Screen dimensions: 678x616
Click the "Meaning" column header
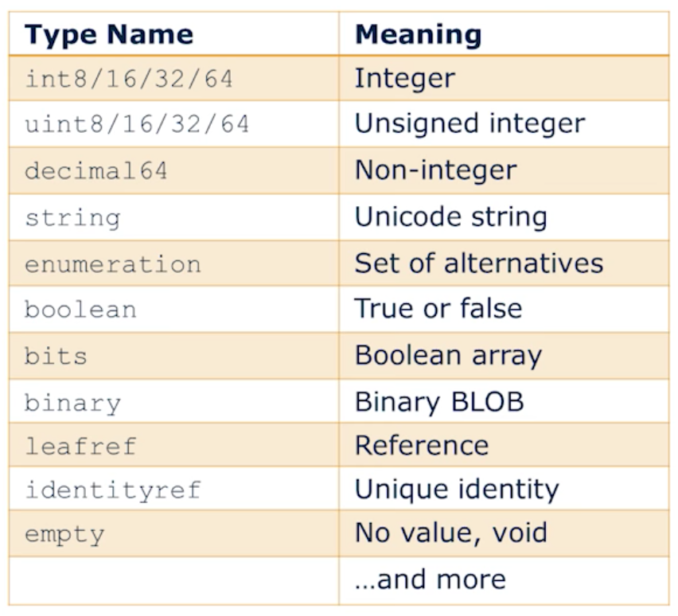[x=418, y=34]
